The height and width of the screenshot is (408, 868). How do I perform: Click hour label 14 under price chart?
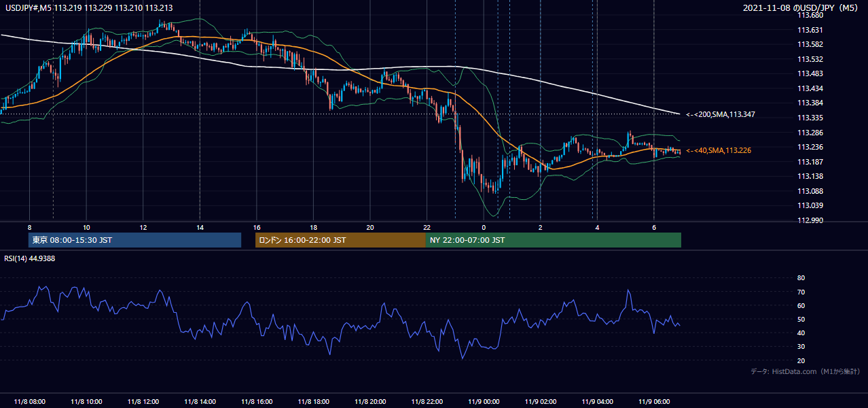click(x=200, y=227)
